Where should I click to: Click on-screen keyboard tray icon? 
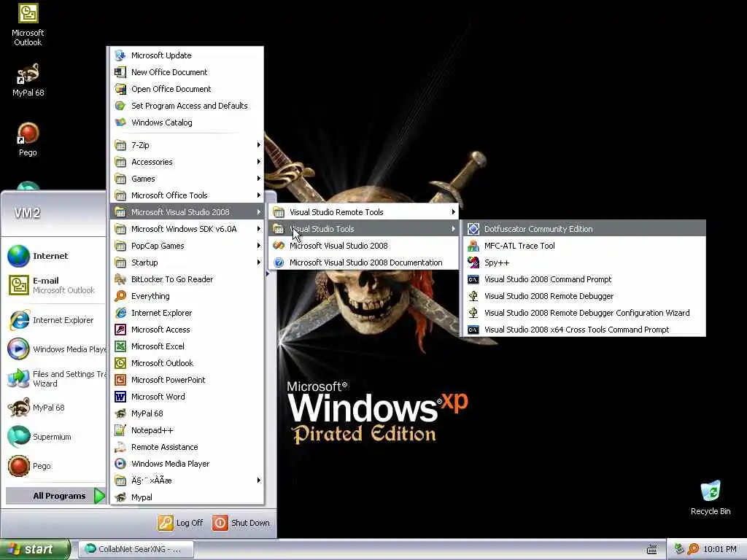[x=651, y=550]
